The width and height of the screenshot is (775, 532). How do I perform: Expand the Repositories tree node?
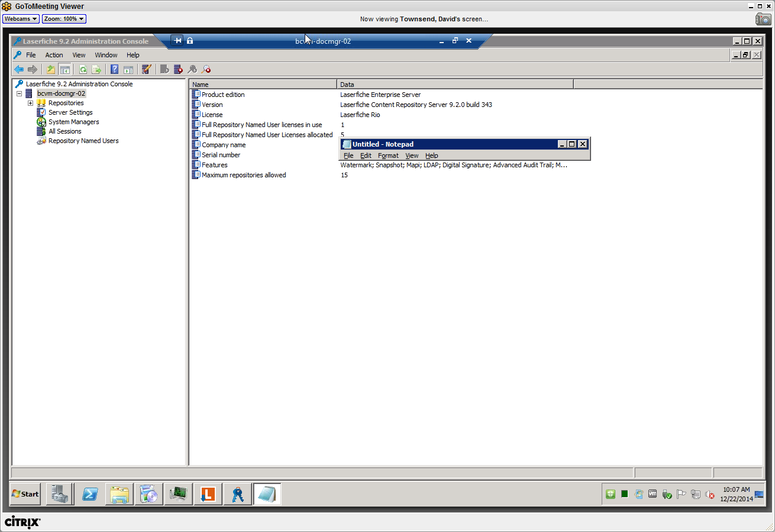pos(30,103)
